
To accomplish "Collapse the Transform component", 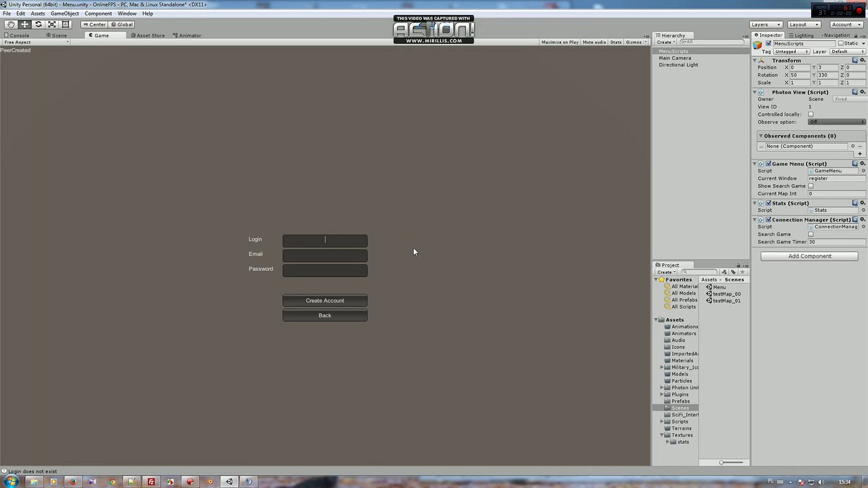I will [755, 60].
